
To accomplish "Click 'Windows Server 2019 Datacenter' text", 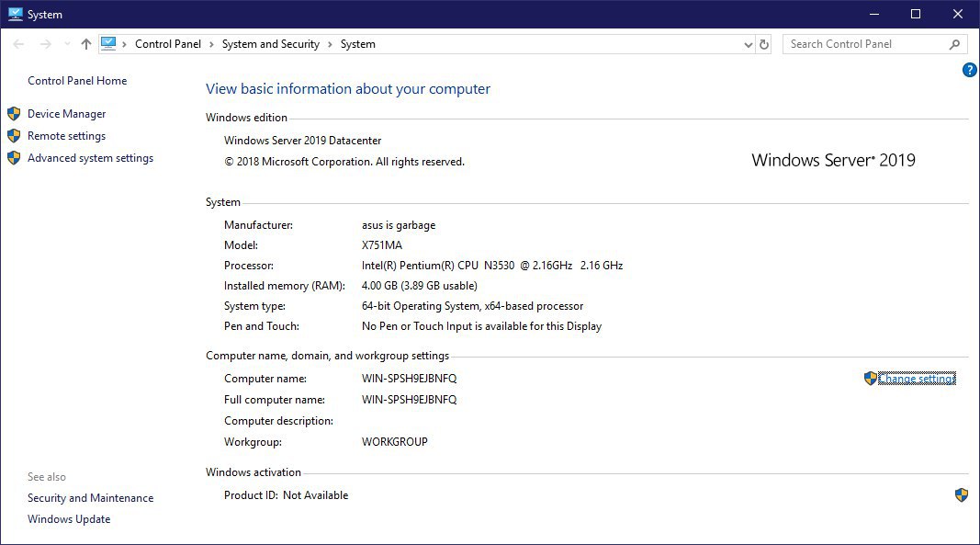I will point(302,141).
